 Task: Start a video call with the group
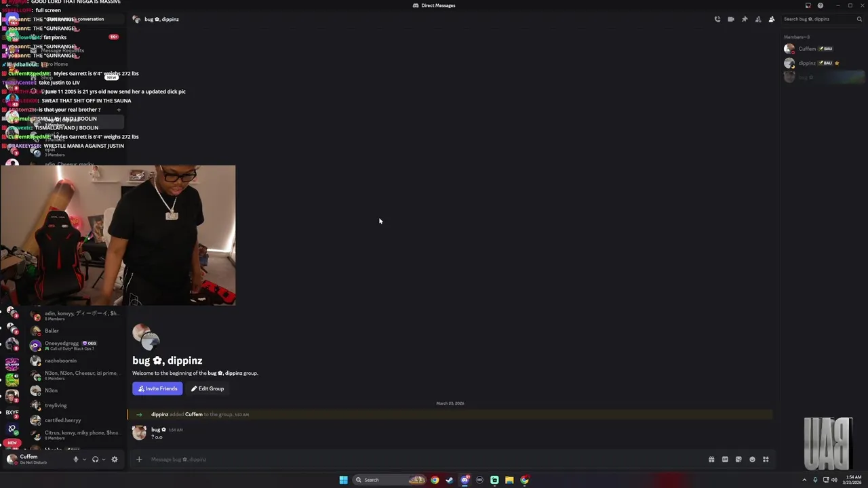731,19
